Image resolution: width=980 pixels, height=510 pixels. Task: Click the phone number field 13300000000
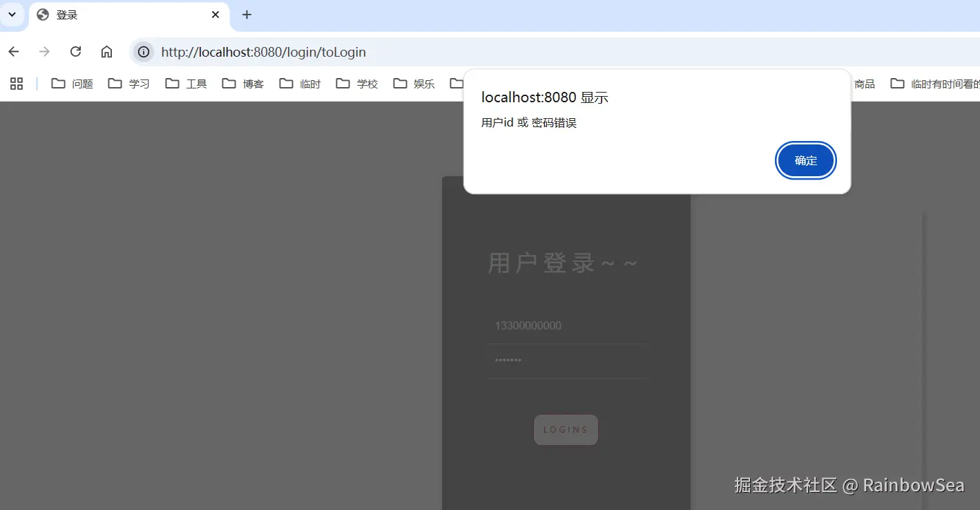click(566, 326)
